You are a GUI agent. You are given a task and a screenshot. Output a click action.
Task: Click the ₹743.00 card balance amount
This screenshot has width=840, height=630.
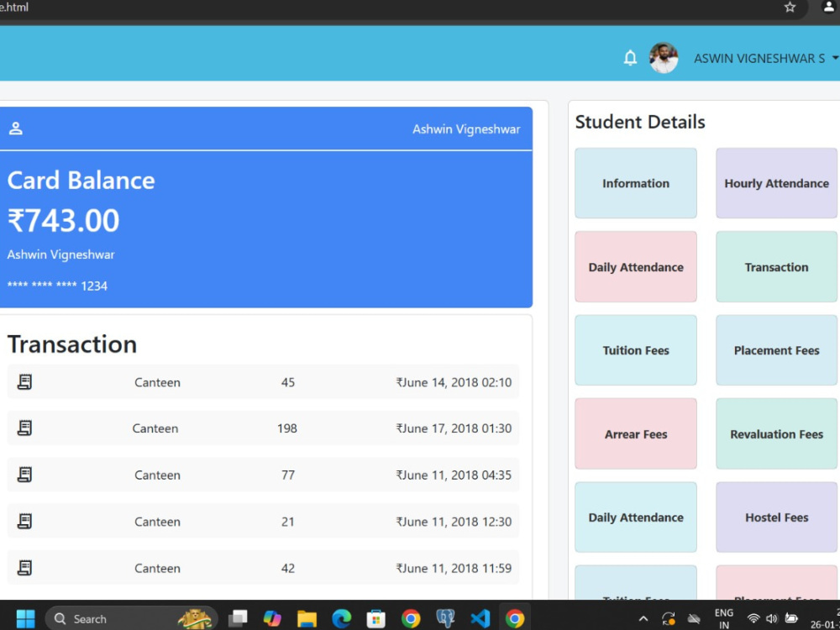(63, 220)
